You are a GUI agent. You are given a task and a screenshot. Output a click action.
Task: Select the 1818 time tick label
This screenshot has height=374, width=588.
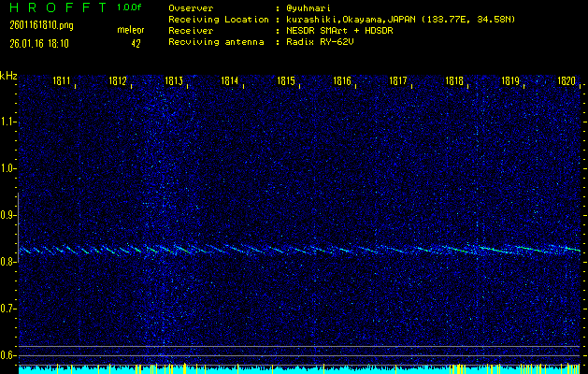454,82
